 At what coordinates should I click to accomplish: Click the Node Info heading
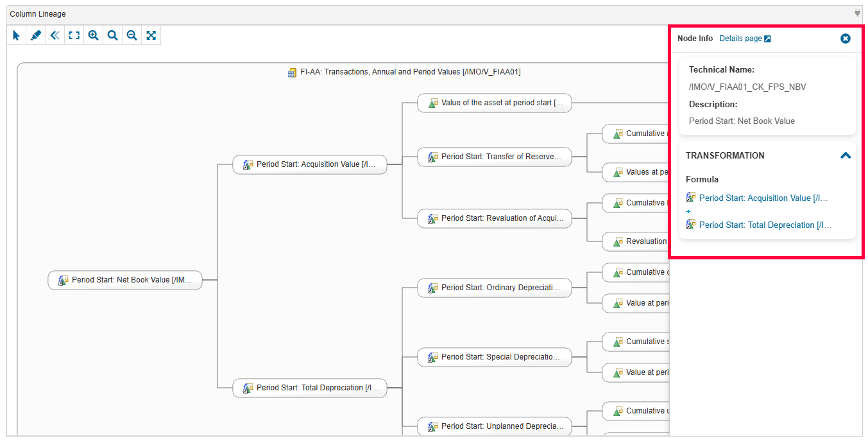point(695,39)
